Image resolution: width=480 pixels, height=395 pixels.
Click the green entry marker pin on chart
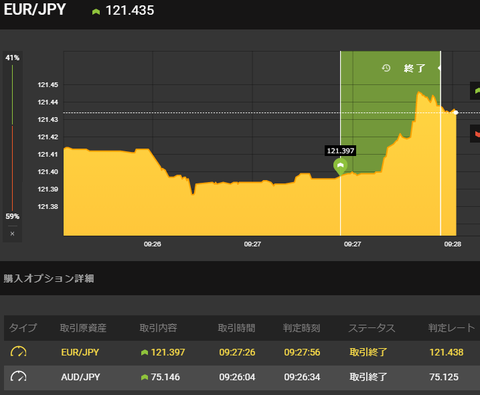tap(340, 166)
